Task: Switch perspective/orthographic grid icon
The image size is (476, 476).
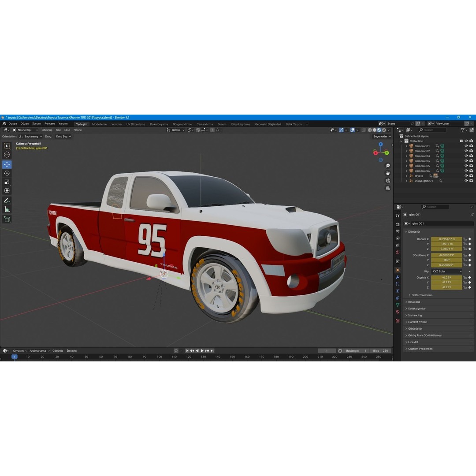Action: [x=388, y=188]
